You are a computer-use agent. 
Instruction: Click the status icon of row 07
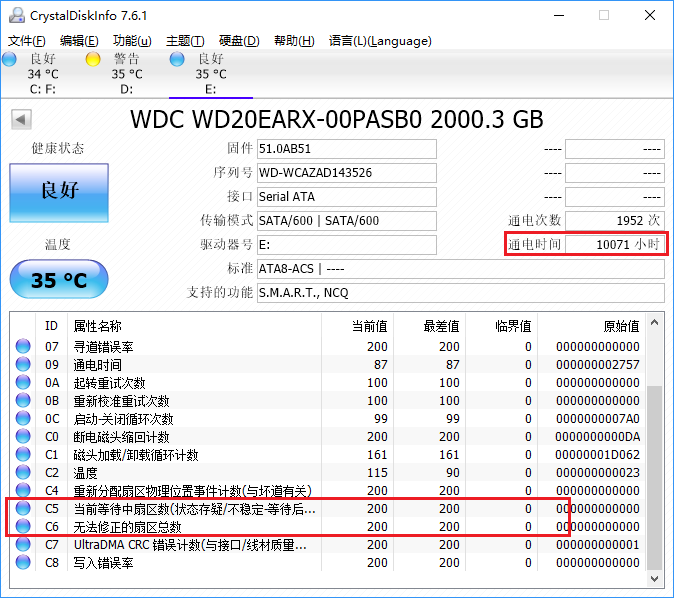(23, 346)
